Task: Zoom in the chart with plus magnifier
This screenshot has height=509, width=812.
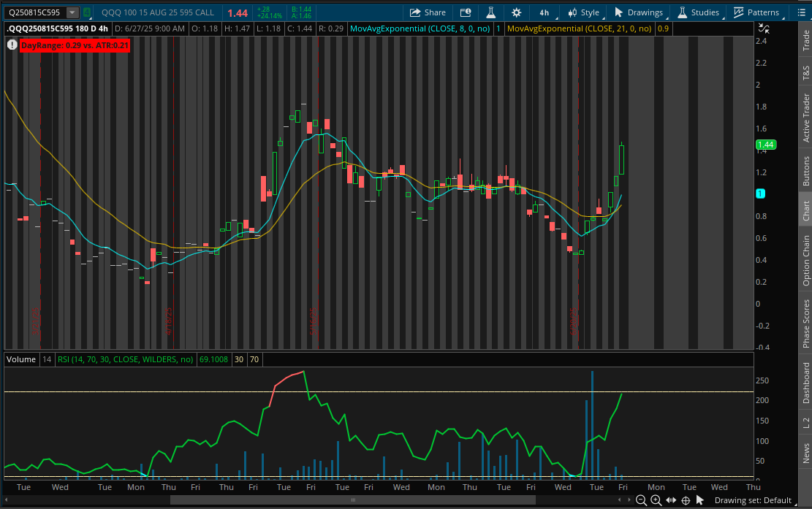Action: pos(656,500)
